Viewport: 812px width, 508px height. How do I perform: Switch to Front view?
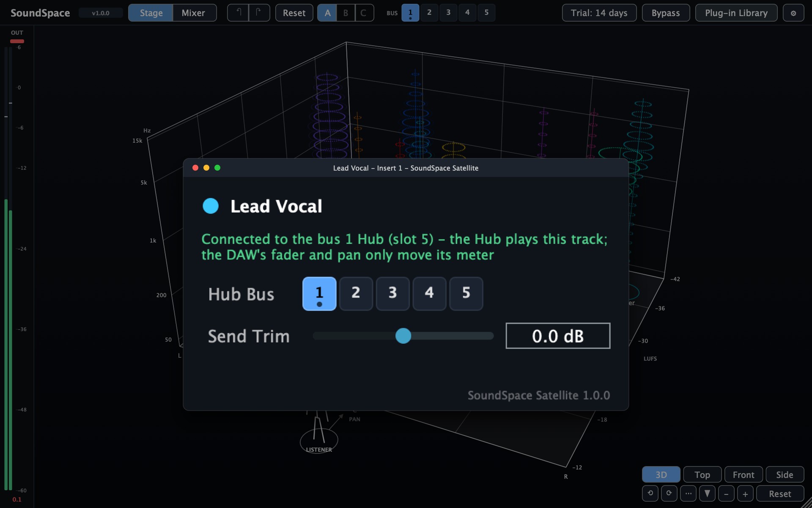(x=743, y=475)
